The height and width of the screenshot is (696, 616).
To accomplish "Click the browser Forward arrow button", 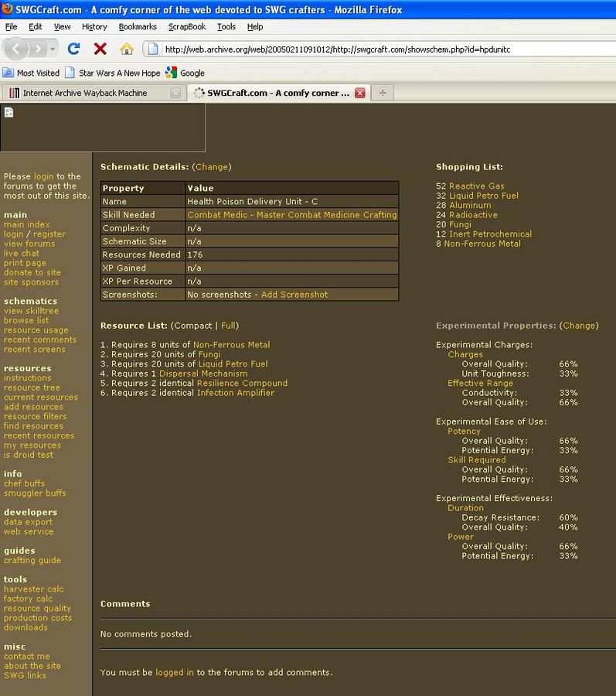I will (x=38, y=49).
